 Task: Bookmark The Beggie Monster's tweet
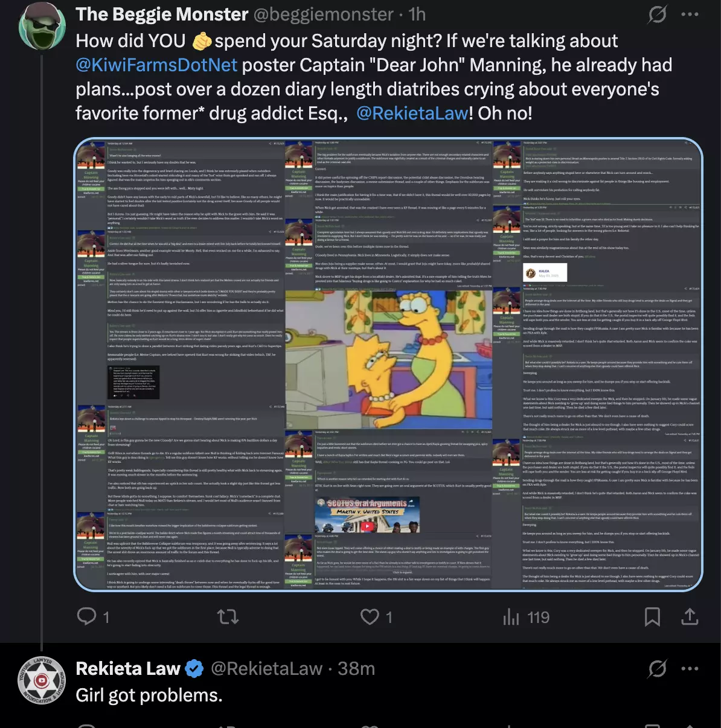pyautogui.click(x=652, y=616)
